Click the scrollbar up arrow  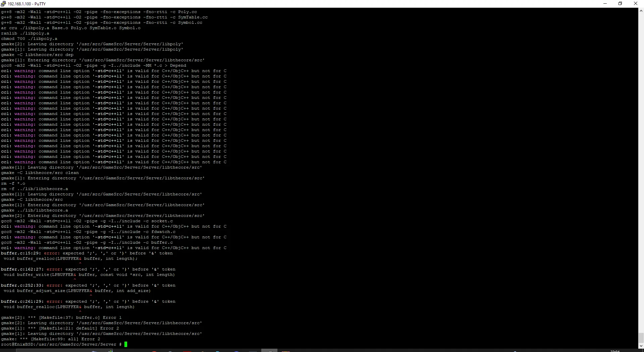point(641,11)
